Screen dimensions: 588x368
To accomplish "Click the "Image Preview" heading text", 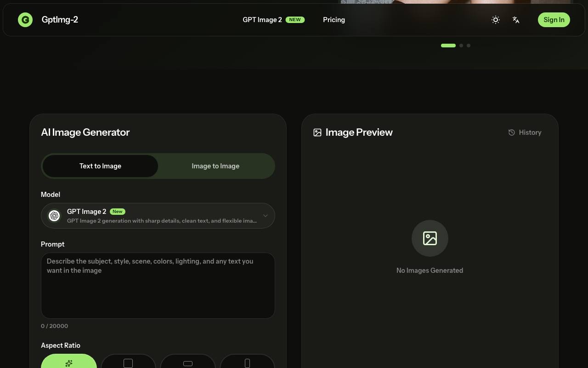I will click(359, 132).
